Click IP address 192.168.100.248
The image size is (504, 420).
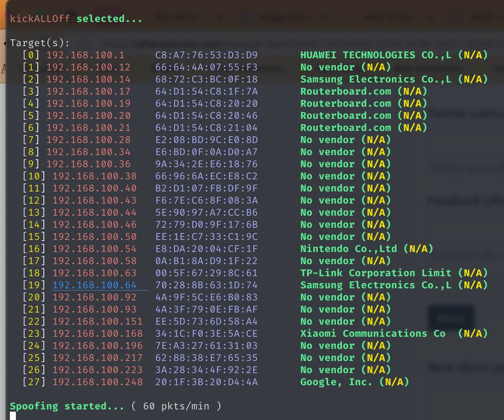tap(97, 382)
